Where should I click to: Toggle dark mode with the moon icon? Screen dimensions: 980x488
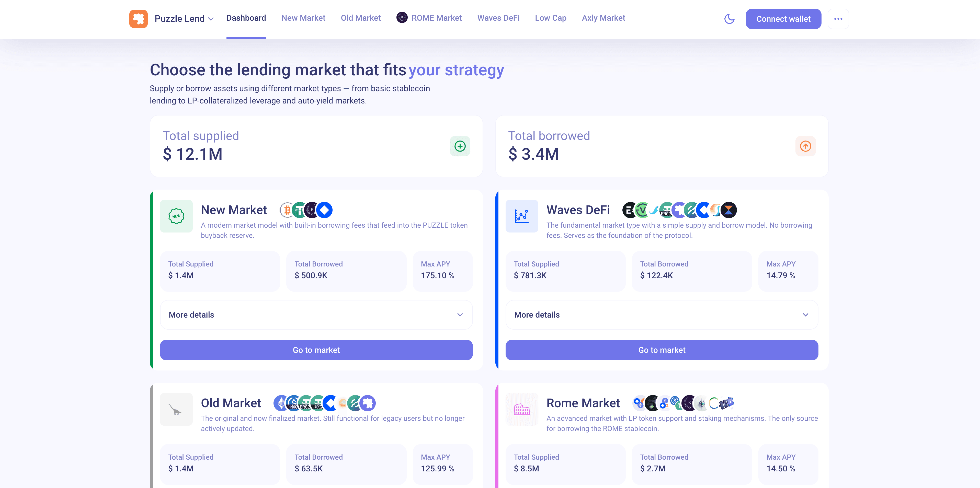(x=729, y=19)
